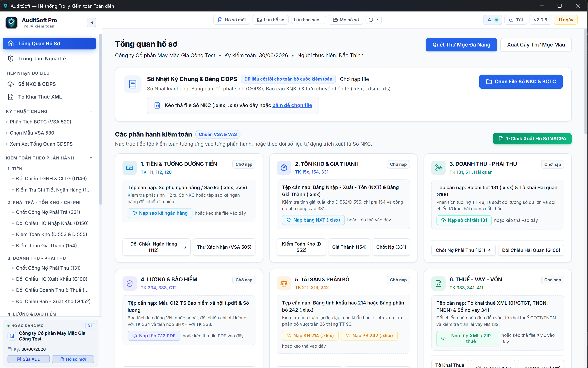Screen dimensions: 588x368
Task: Open Thư Xác Nhận (VSA 505)
Action: click(x=224, y=247)
